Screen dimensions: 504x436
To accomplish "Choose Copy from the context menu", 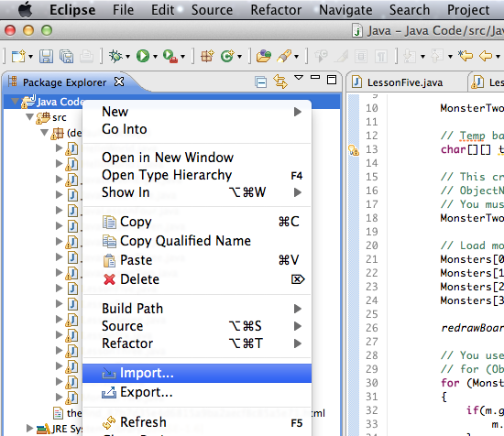I will [197, 222].
